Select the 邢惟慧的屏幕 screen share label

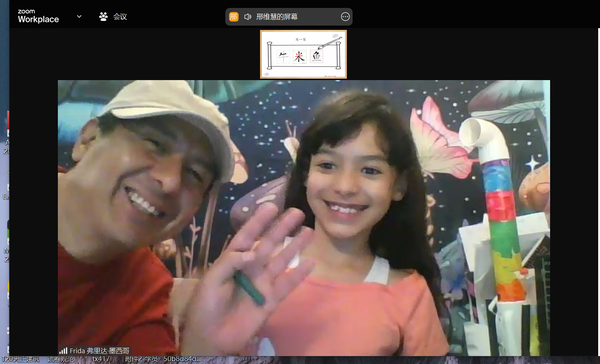pyautogui.click(x=277, y=16)
